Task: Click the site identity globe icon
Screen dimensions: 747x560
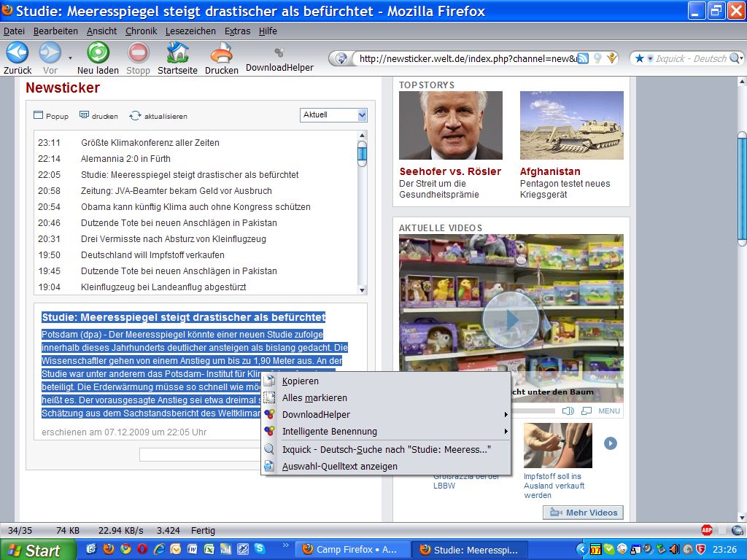Action: click(341, 58)
